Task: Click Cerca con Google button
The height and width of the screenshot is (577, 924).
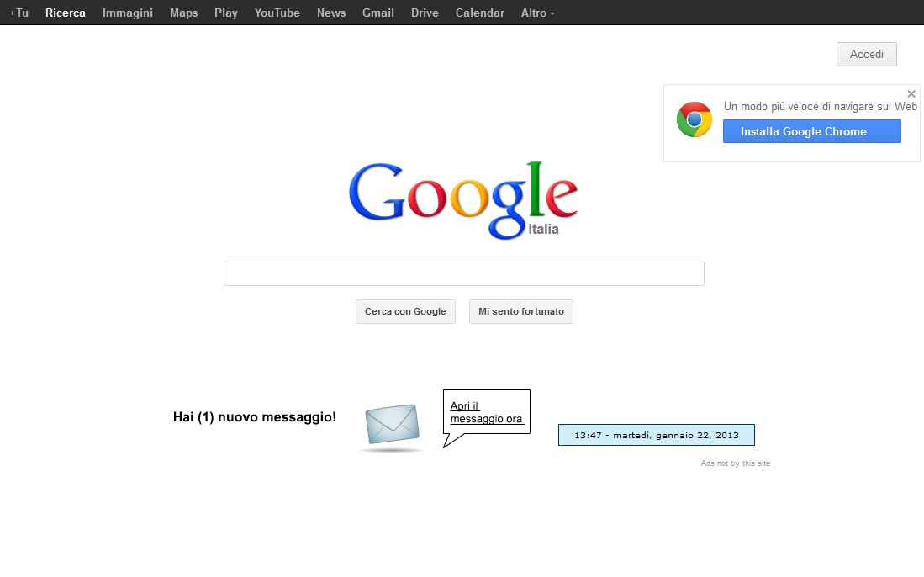Action: tap(405, 311)
